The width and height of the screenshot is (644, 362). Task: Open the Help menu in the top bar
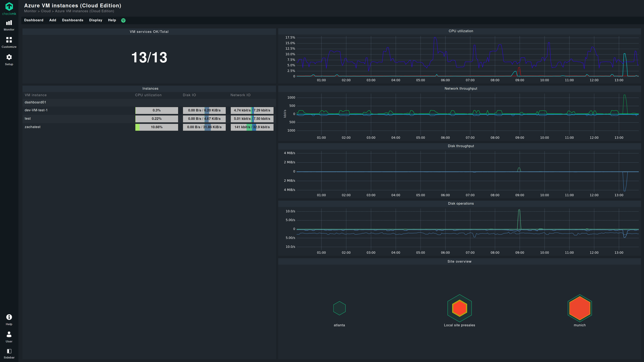pyautogui.click(x=112, y=20)
